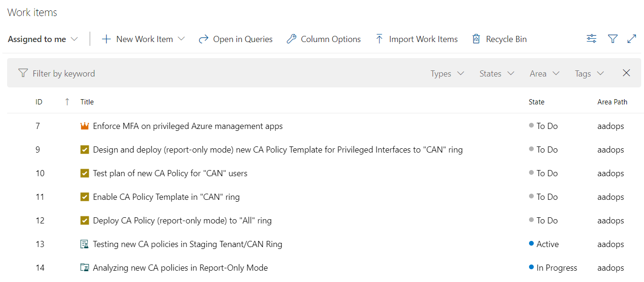Click the Active state text of item 13
Viewport: 644px width, 282px height.
547,244
